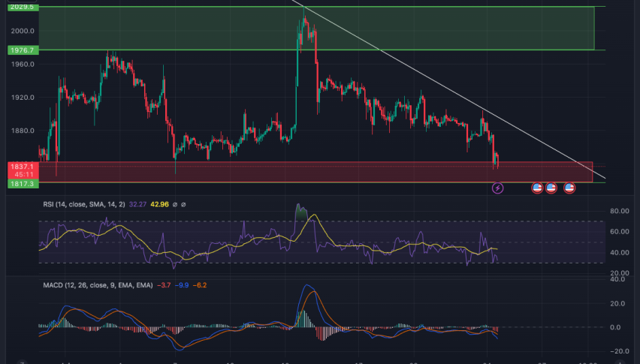Select the RSI (14, close, SMA, 14, 2) legend
Viewport: 640px width, 364px height.
tap(84, 205)
